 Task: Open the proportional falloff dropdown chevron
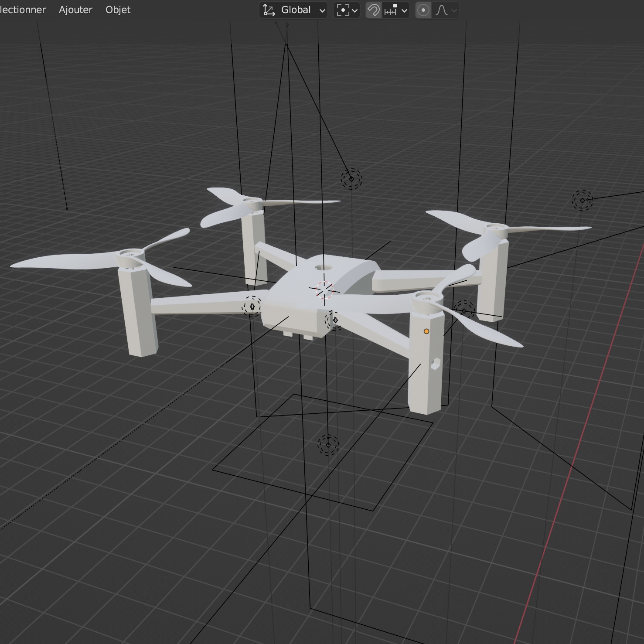(453, 10)
